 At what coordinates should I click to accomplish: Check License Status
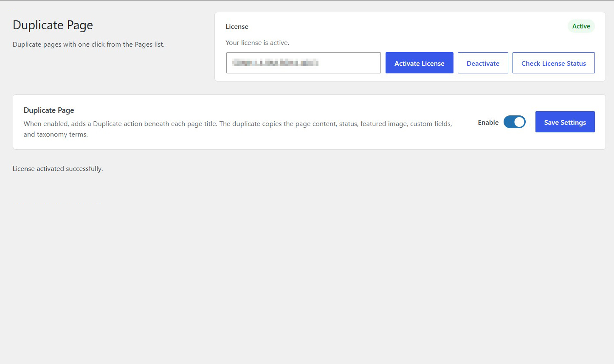[x=553, y=63]
